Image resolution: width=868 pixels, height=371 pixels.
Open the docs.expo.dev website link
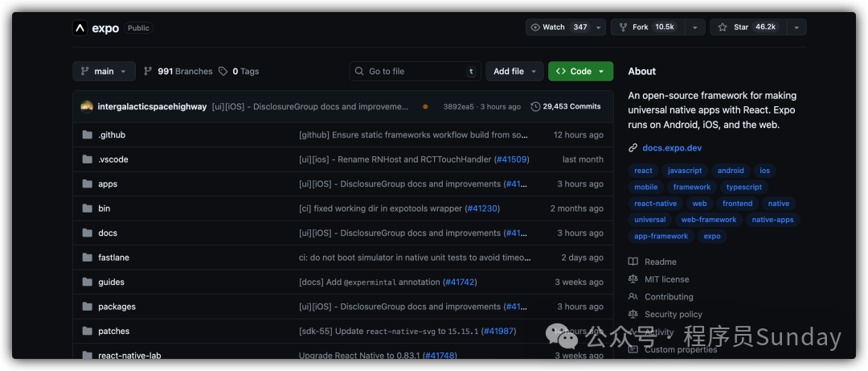point(672,148)
